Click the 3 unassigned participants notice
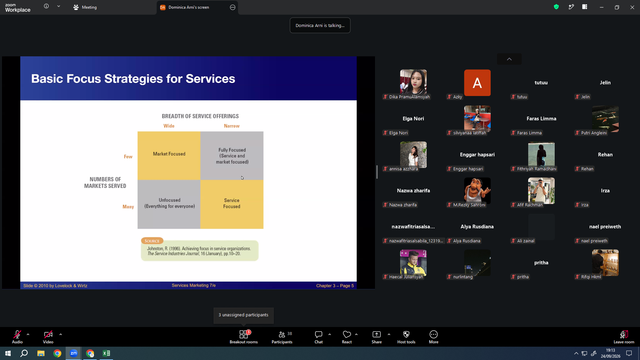 coord(243,315)
